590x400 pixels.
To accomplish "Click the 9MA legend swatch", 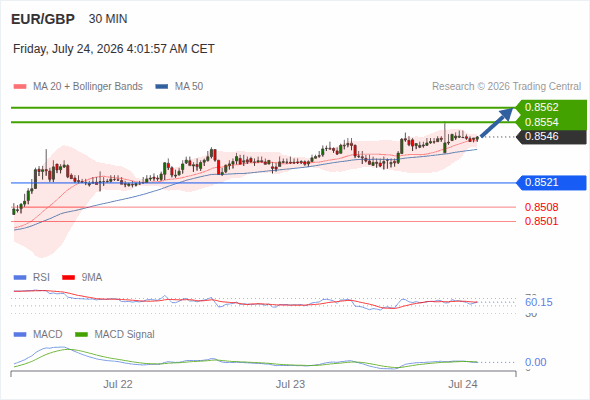I will [x=68, y=278].
